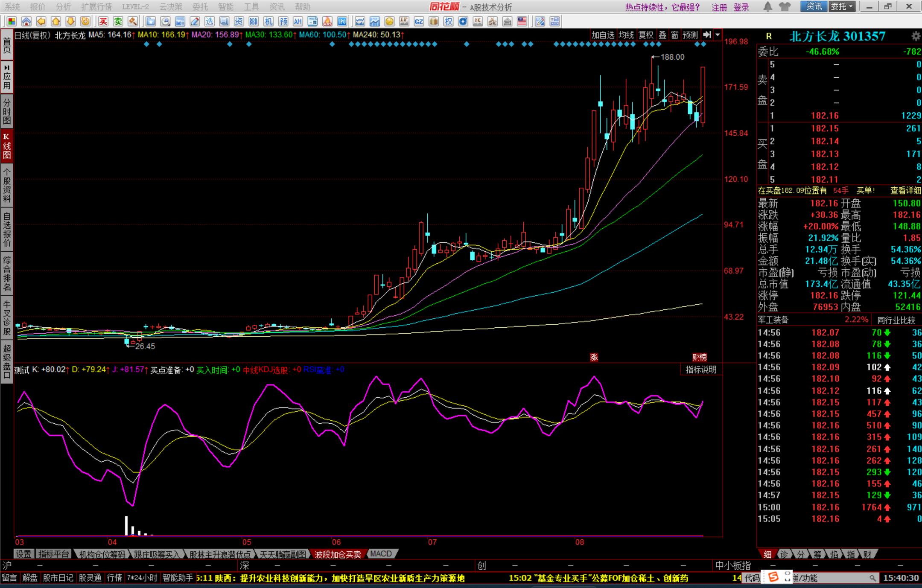Switch to the MACD indicator tab
Screen dimensions: 922x588
coord(381,554)
